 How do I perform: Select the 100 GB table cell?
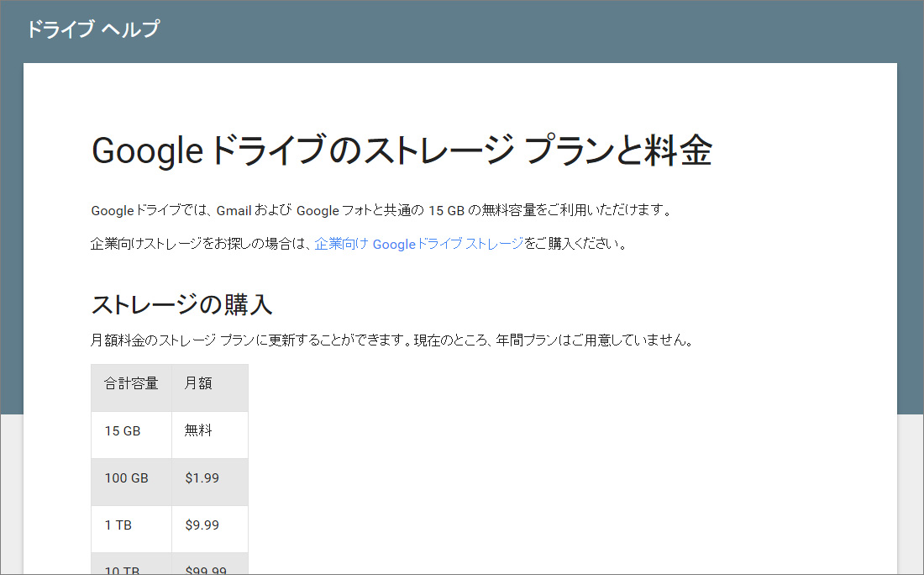coord(131,482)
